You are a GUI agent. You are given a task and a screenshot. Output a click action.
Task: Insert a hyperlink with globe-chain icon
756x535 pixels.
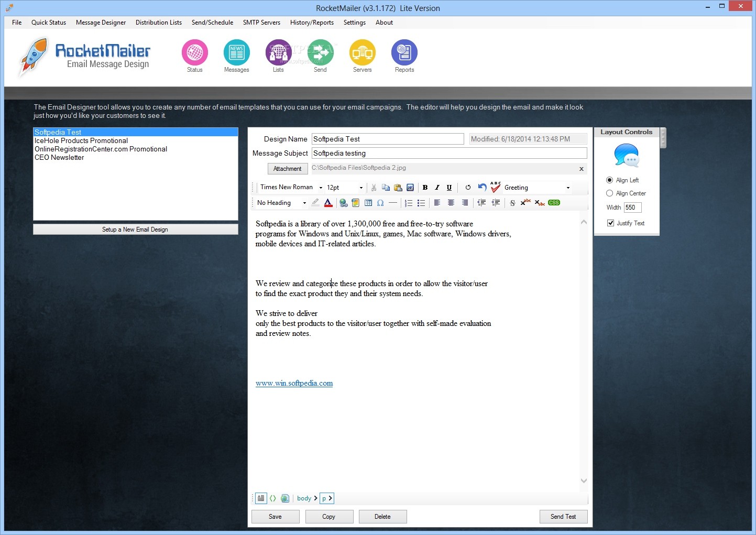pos(344,203)
